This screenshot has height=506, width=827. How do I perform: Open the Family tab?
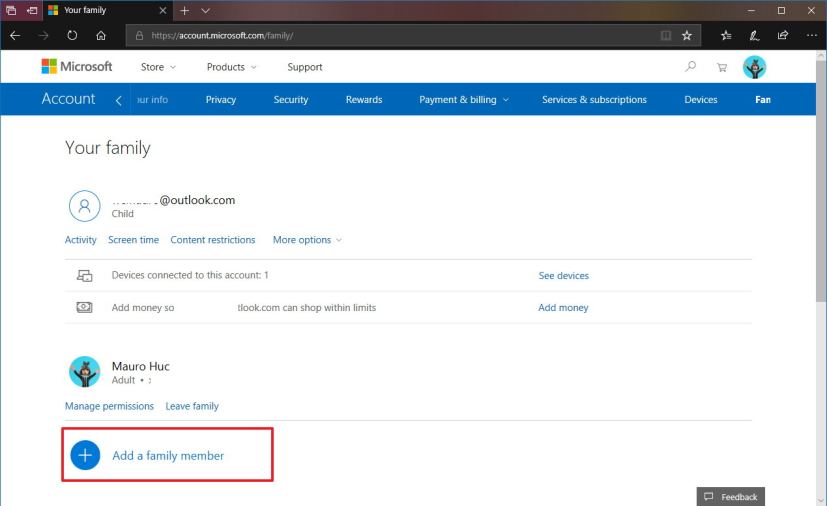click(x=763, y=99)
